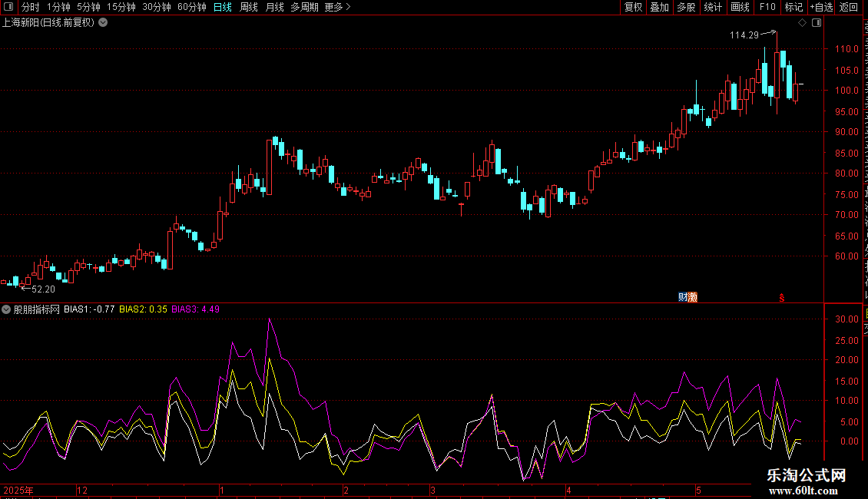Select the 60分钟 period
Viewport: 868px width, 499px height.
pyautogui.click(x=192, y=7)
